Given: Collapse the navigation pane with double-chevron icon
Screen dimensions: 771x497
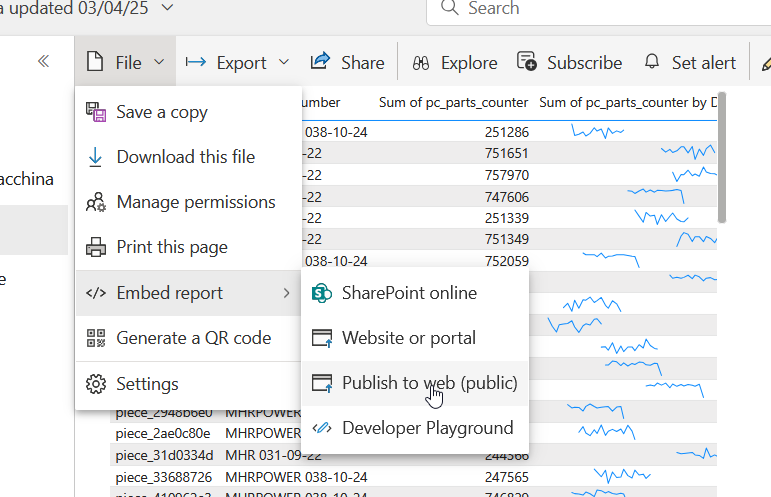Looking at the screenshot, I should (43, 61).
